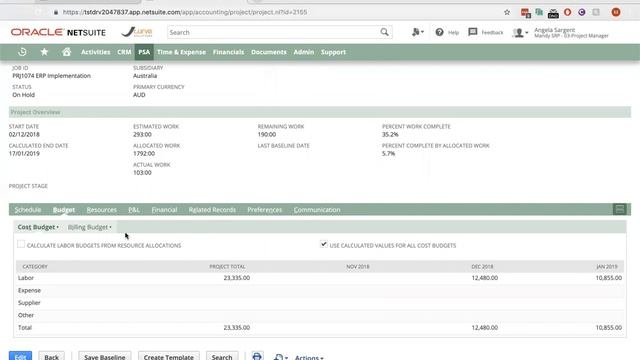Open the Actions dropdown menu

click(309, 357)
